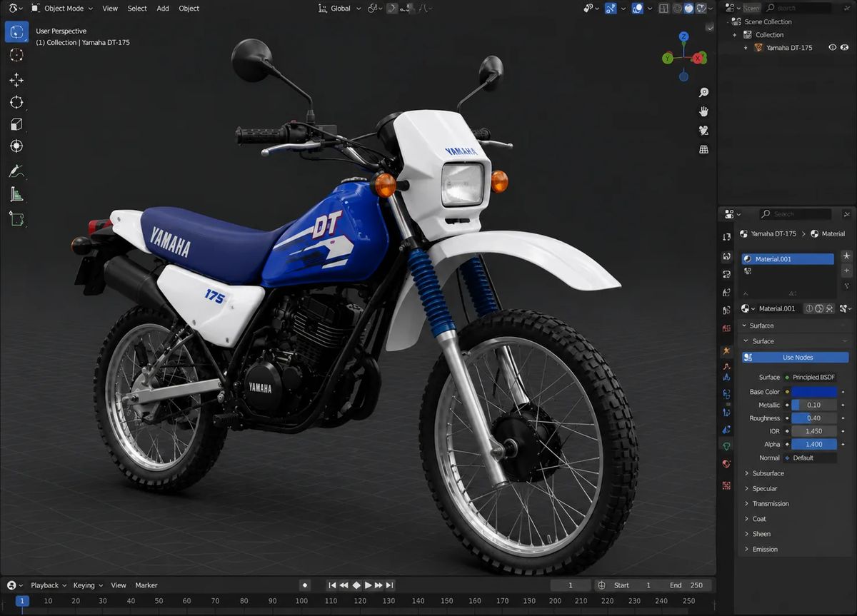857x616 pixels.
Task: Switch to solid viewport shading
Action: (x=688, y=9)
